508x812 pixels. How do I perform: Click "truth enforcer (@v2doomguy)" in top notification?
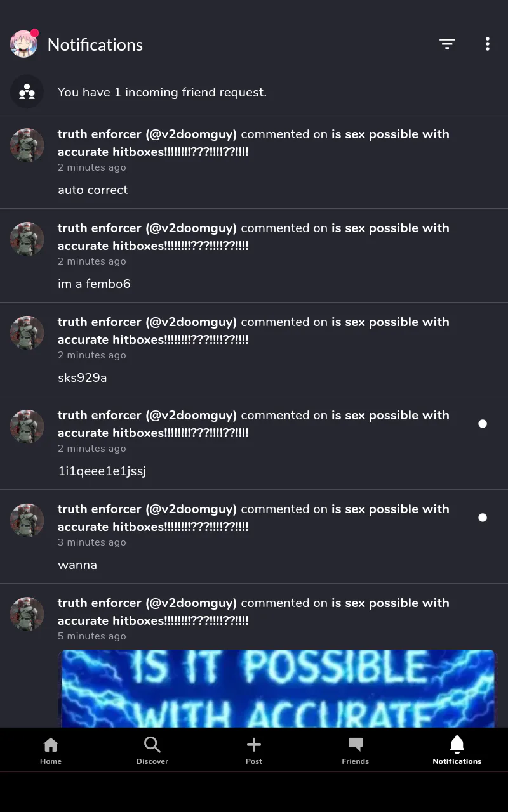click(147, 134)
